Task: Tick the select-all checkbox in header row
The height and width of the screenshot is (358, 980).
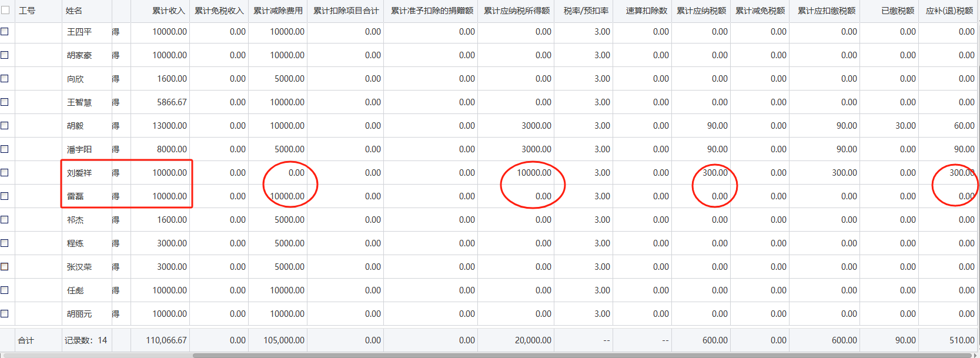Action: pyautogui.click(x=5, y=10)
